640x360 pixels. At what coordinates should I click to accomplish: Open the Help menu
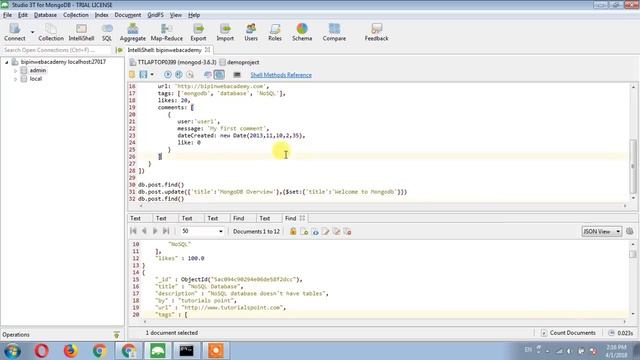(194, 15)
